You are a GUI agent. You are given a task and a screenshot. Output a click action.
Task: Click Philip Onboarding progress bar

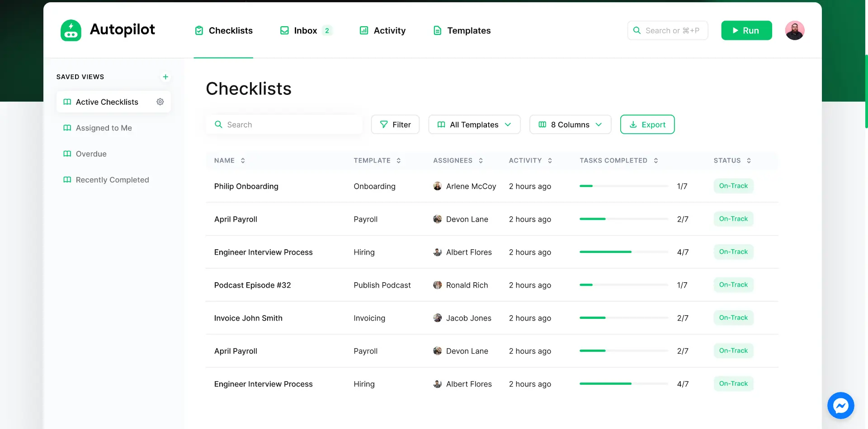click(x=623, y=186)
